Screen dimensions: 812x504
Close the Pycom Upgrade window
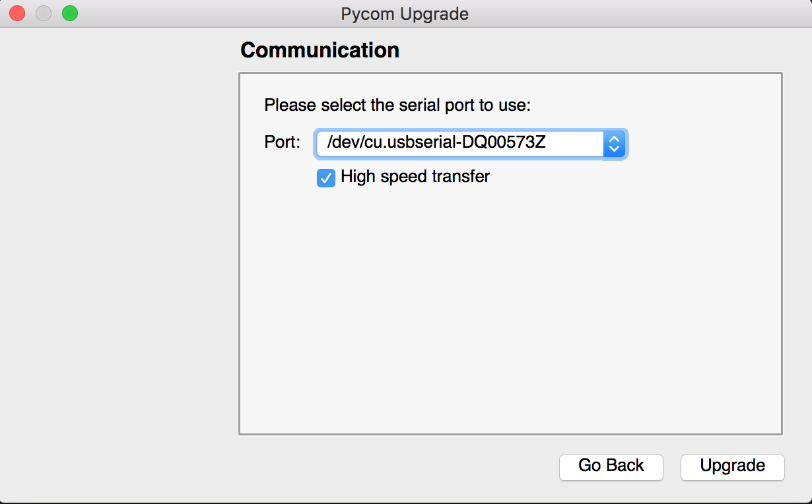click(17, 13)
